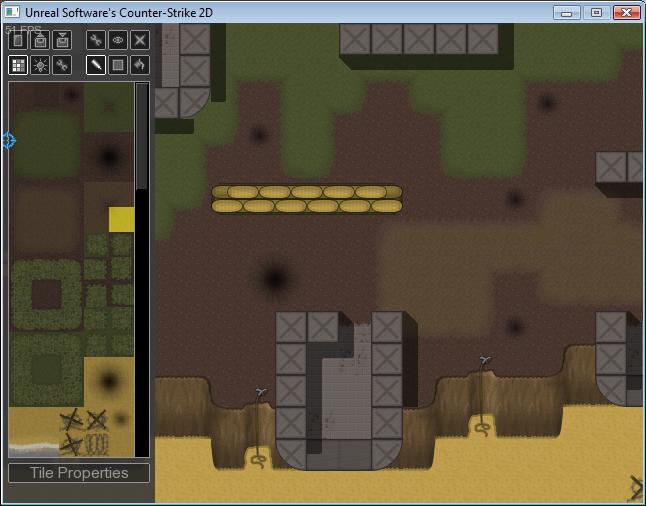Viewport: 646px width, 506px height.
Task: Click the tile palette scrollbar thumb
Action: (142, 136)
